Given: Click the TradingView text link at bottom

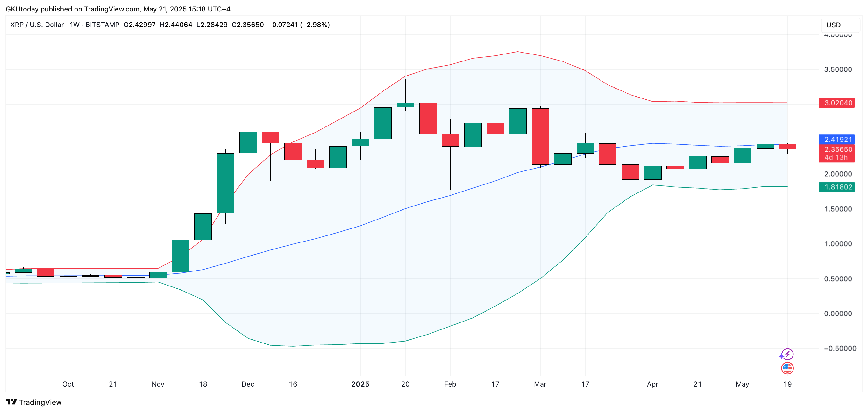Looking at the screenshot, I should (x=40, y=402).
